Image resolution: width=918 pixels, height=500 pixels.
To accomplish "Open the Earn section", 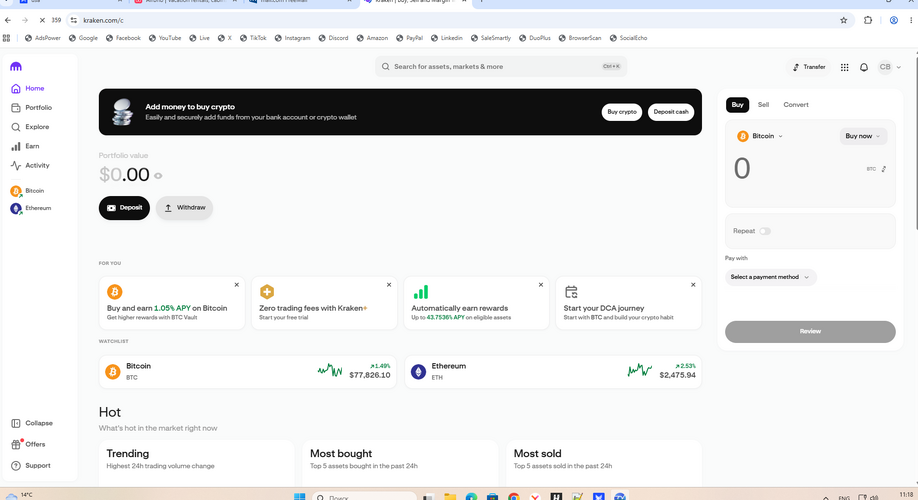I will [x=25, y=146].
